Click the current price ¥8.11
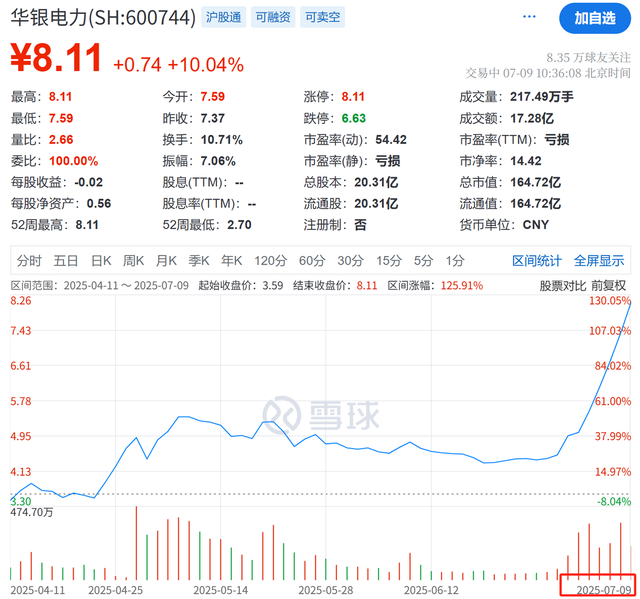The height and width of the screenshot is (599, 640). point(56,58)
